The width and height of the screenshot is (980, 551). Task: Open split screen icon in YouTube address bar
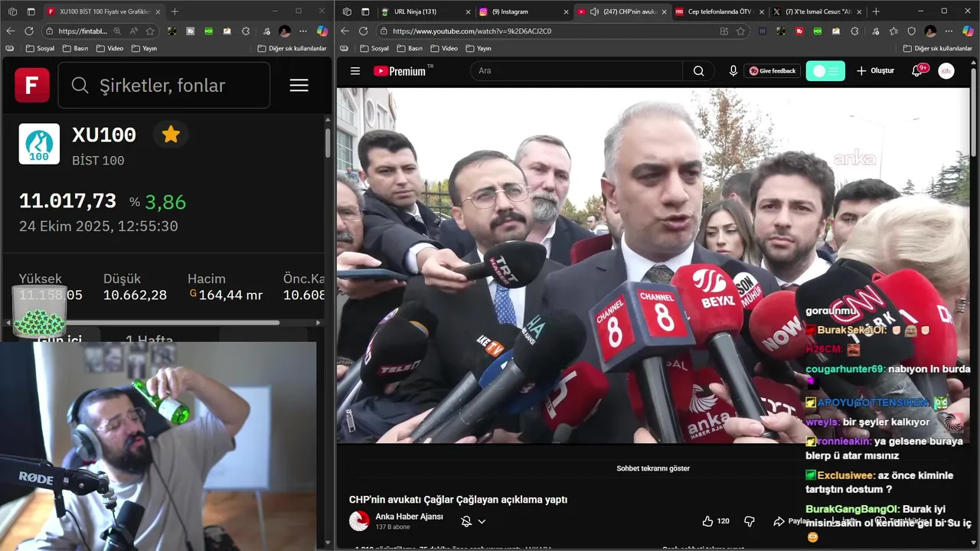[724, 31]
